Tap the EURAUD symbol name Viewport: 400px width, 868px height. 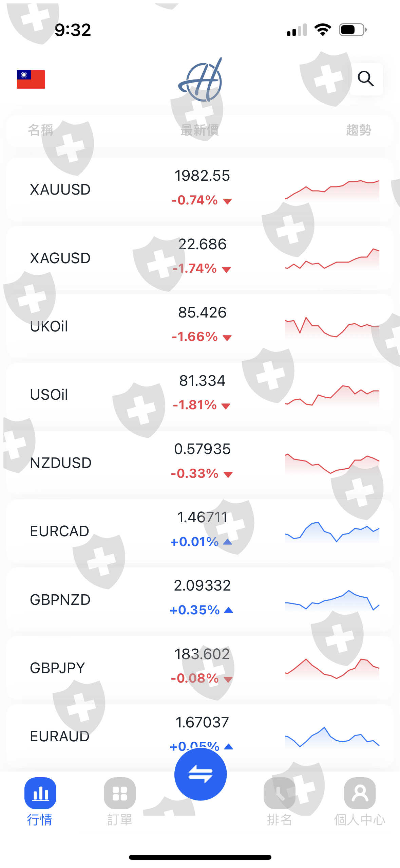click(x=60, y=736)
